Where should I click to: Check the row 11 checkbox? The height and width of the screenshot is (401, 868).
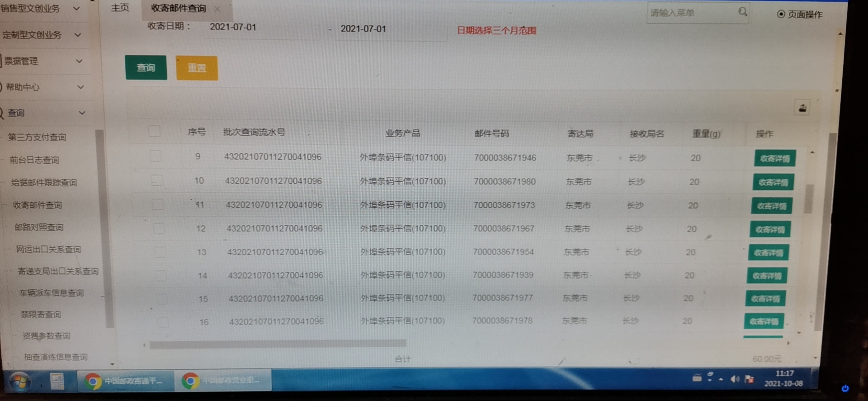coord(158,204)
